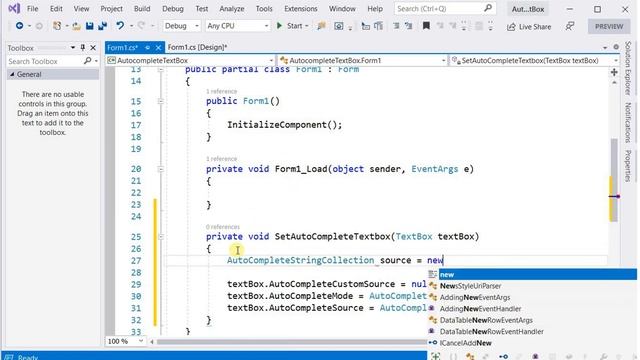Open the Test menu
This screenshot has width=640, height=360.
(202, 9)
